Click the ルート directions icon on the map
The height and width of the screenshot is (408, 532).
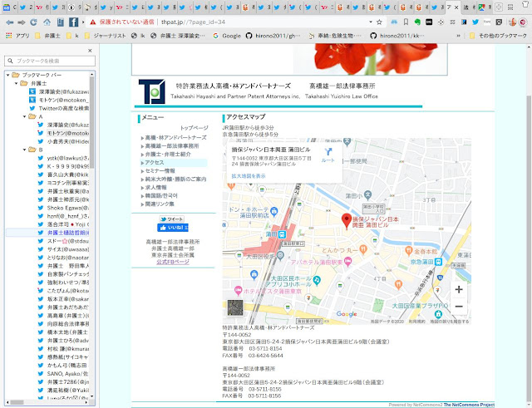click(x=328, y=155)
